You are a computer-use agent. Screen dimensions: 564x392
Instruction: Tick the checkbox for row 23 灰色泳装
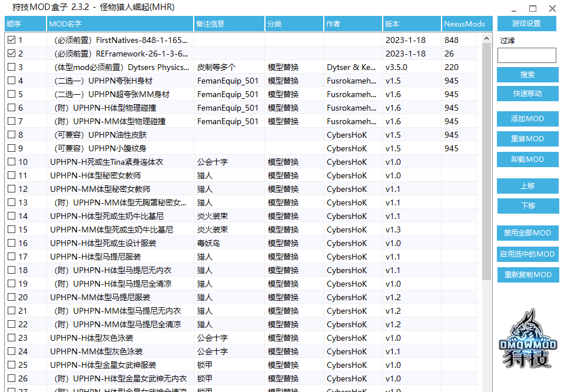(12, 338)
